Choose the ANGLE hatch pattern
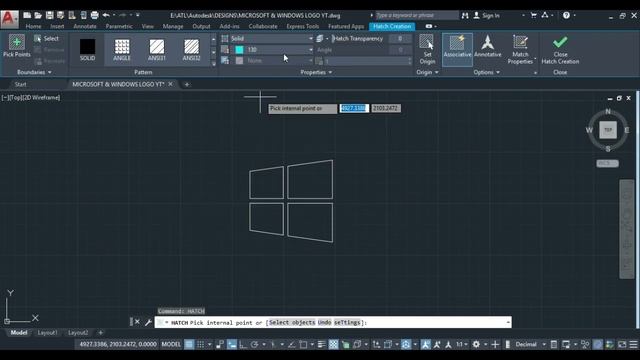The width and height of the screenshot is (640, 360). (122, 49)
